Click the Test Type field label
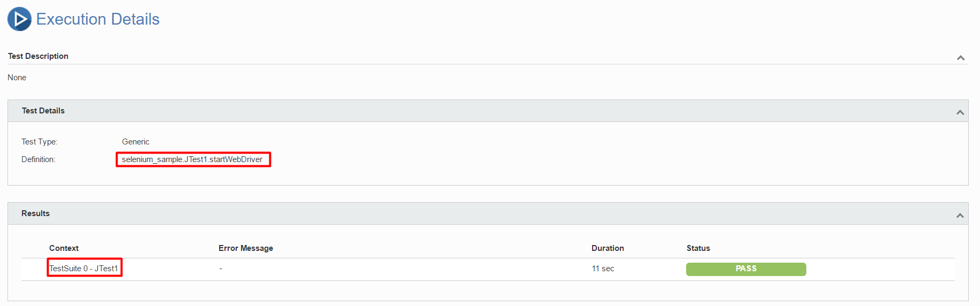The width and height of the screenshot is (980, 306). 40,142
